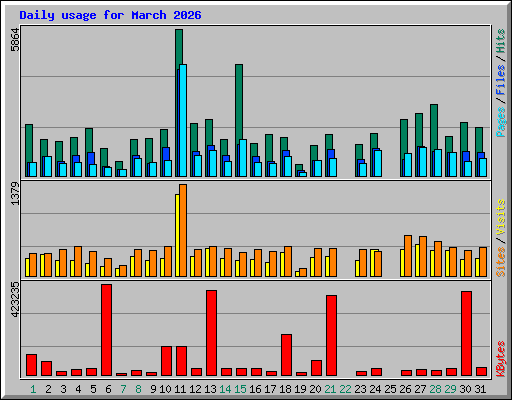Viewport: 512px width, 400px height.
Task: Click green day number 28 on the x-axis
Action: [435, 389]
